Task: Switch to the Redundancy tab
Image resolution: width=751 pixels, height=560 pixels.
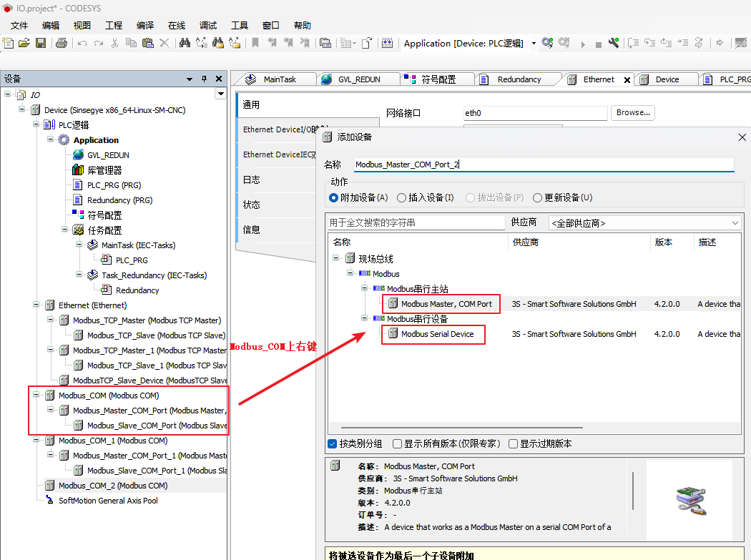Action: (519, 79)
